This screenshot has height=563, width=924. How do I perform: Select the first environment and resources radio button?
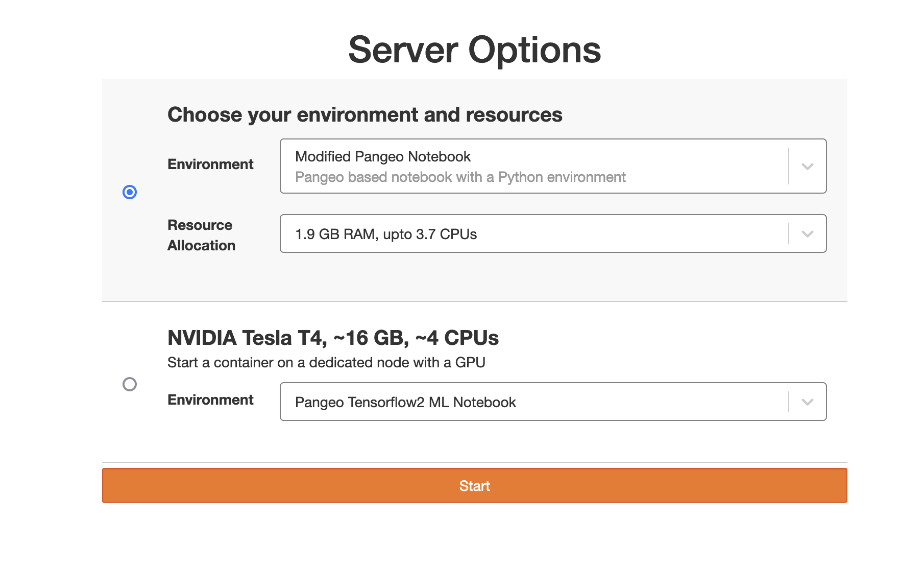click(x=130, y=192)
